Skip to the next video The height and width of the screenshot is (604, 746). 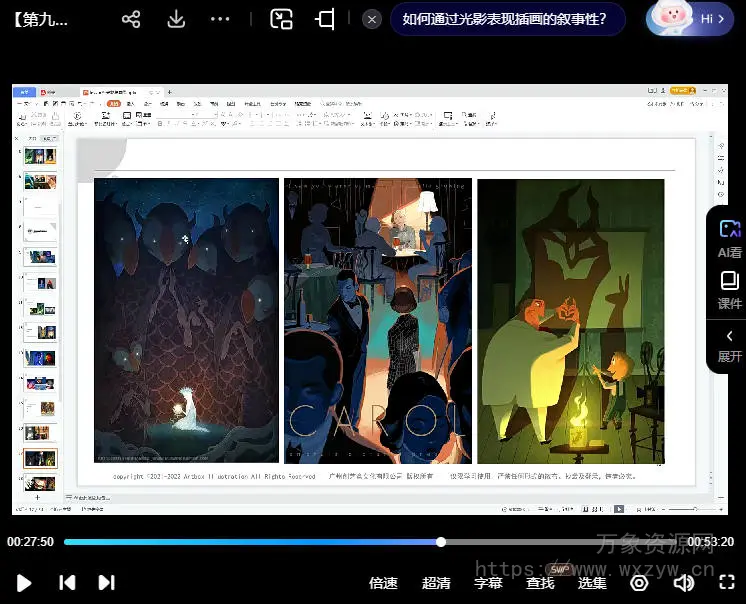[x=106, y=582]
